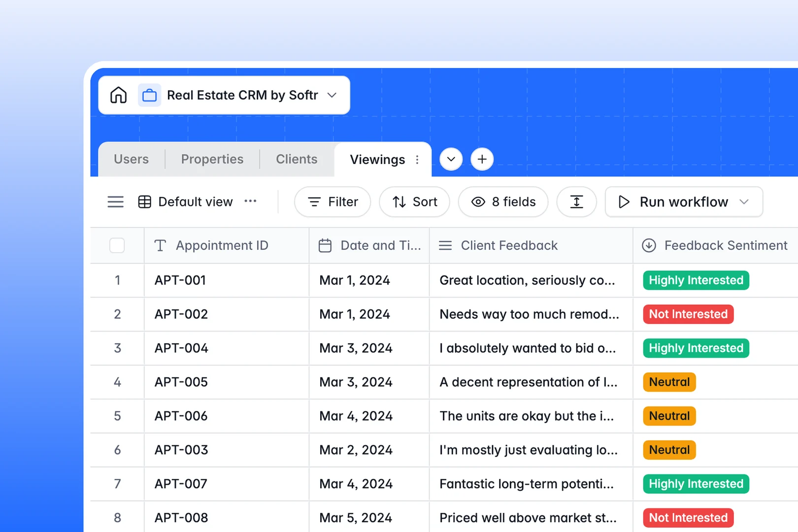
Task: Click calendar icon in Date column header
Action: click(x=325, y=245)
